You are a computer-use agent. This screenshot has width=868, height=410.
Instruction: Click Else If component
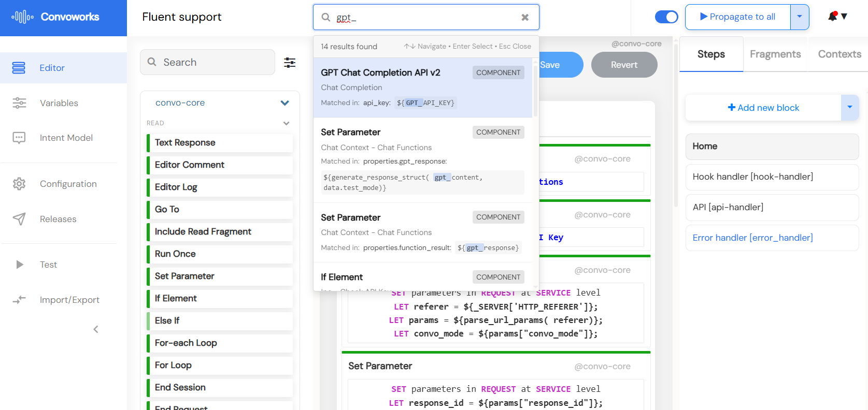220,321
